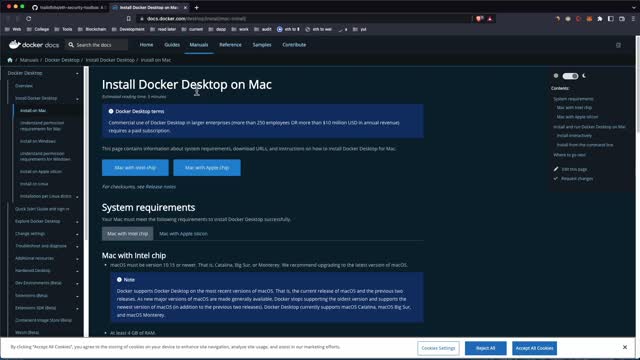Open the Samples nav item

[x=262, y=45]
